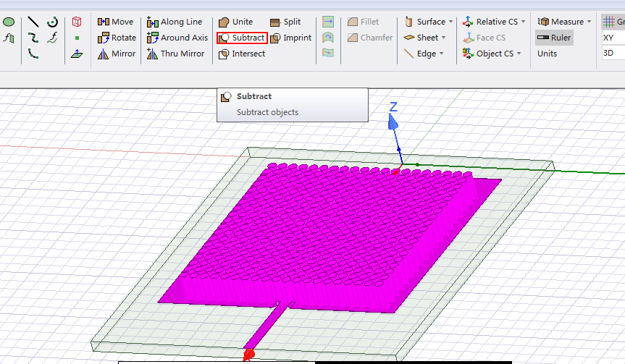Choose the three-point arc tool
625x364 pixels.
33,54
